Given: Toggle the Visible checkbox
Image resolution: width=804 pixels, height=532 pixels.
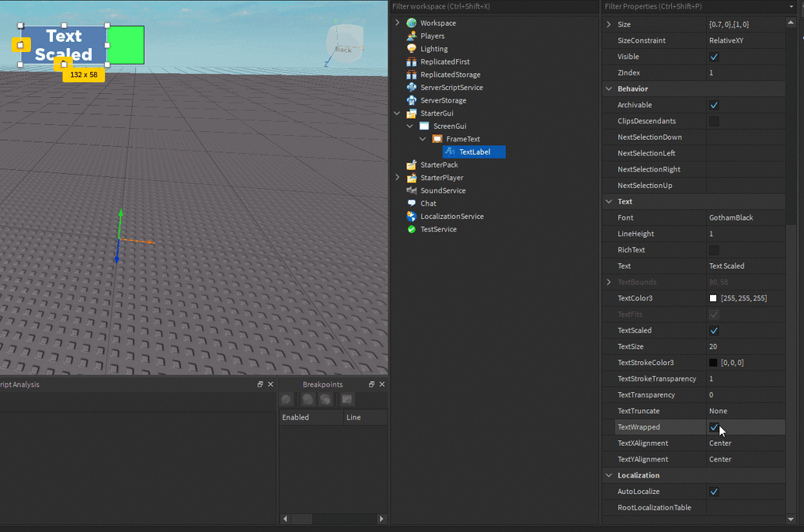Looking at the screenshot, I should (x=714, y=57).
